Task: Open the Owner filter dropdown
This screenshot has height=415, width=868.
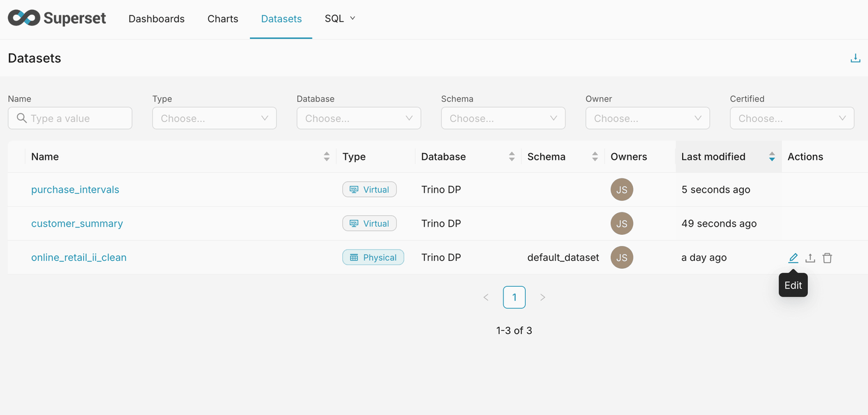Action: coord(648,118)
